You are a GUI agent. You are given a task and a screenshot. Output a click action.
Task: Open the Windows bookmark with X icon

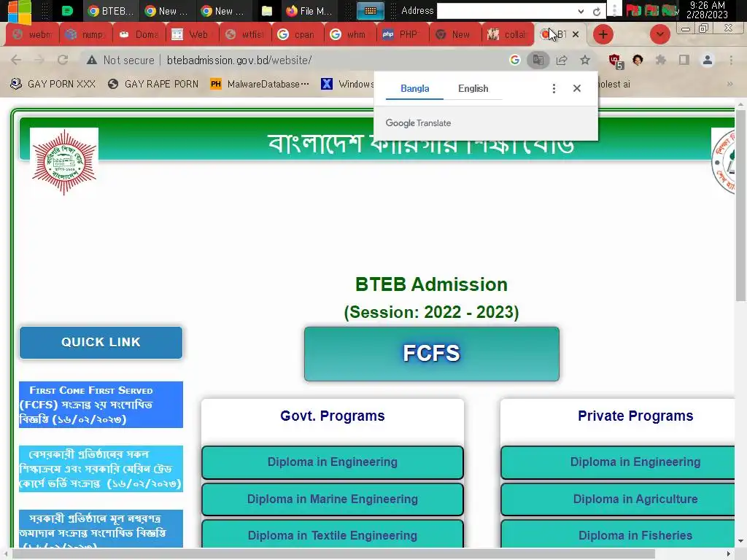point(347,85)
